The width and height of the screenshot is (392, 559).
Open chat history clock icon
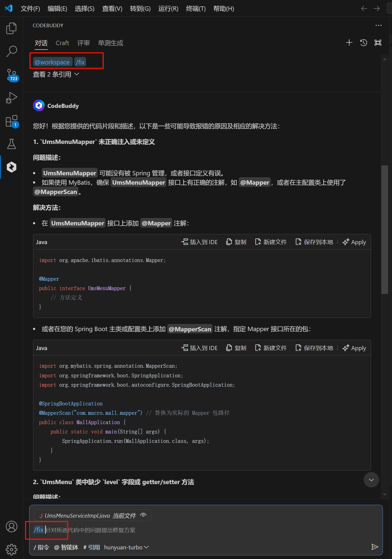pos(363,42)
